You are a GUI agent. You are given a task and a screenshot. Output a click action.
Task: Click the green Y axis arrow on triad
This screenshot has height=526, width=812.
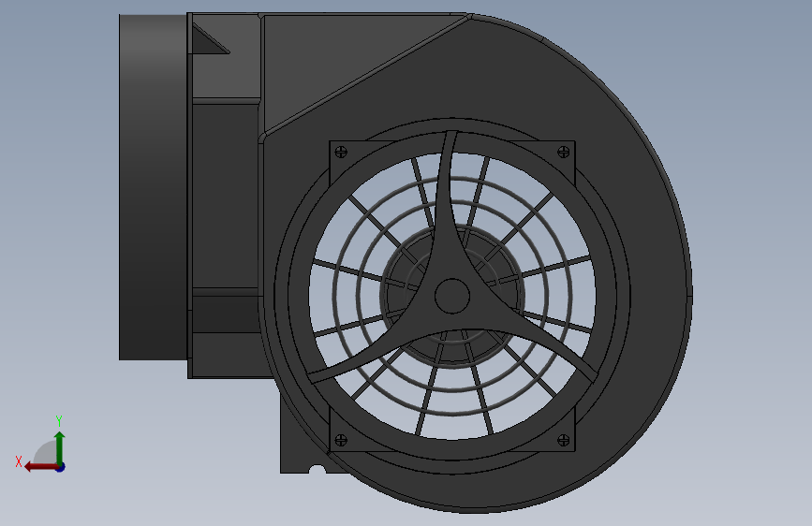60,447
